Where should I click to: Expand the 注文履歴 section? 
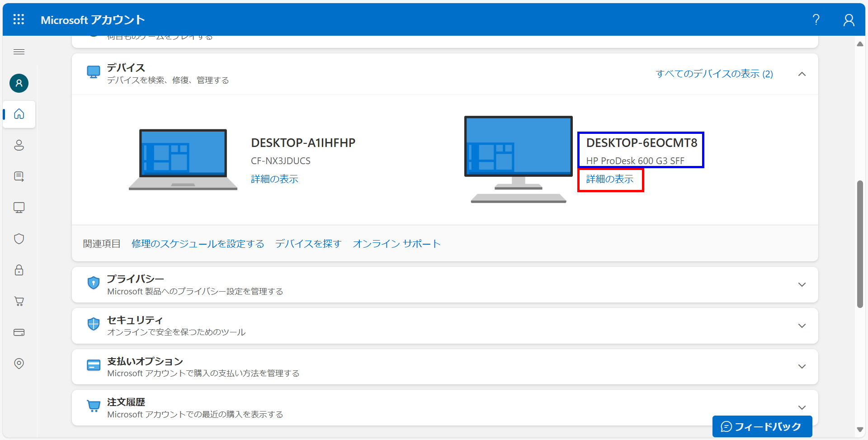[x=802, y=407]
